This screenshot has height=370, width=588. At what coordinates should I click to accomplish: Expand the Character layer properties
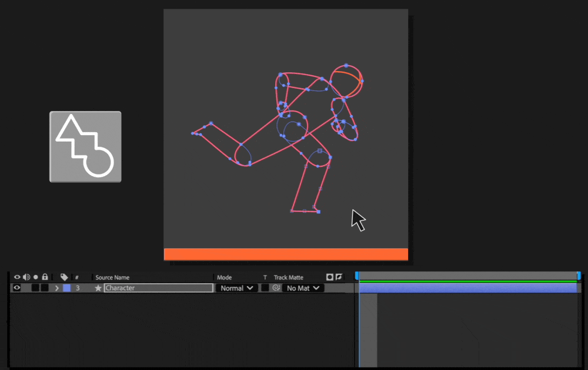pos(57,288)
